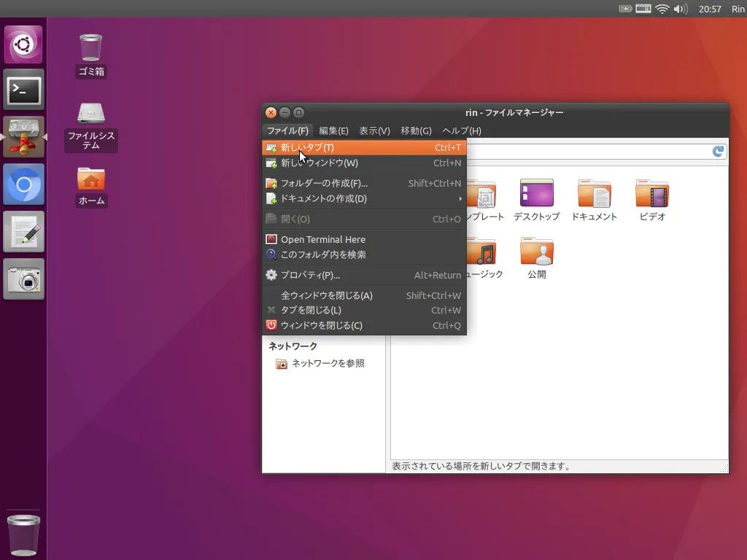Open the View (表示) menu

374,131
